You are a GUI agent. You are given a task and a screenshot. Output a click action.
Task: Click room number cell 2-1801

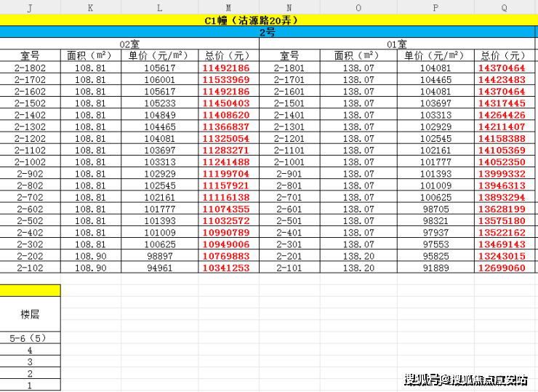(289, 68)
